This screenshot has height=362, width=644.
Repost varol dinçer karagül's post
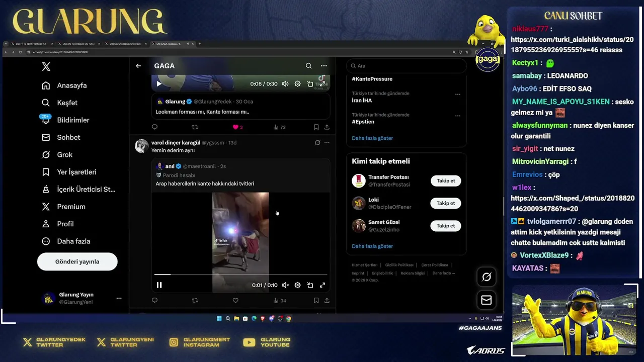pyautogui.click(x=195, y=301)
